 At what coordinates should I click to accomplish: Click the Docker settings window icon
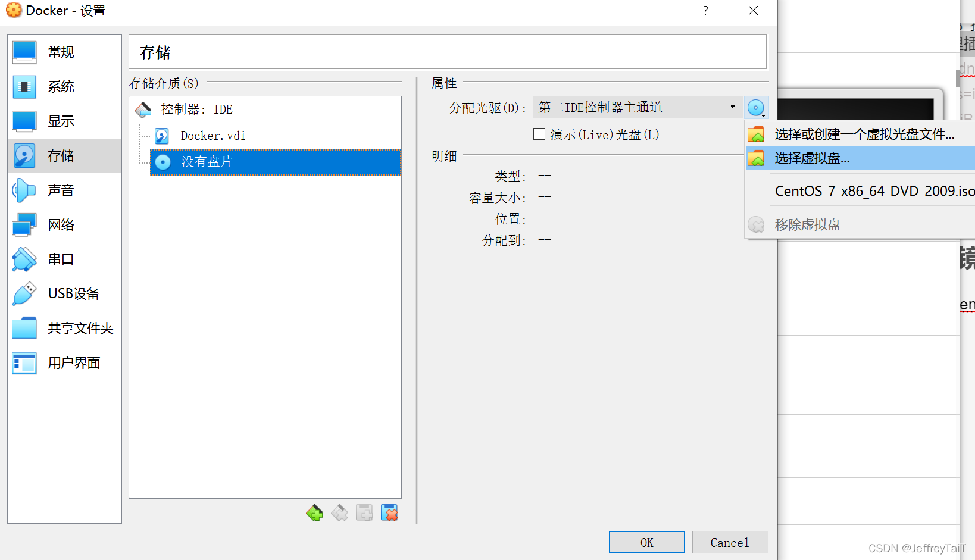14,10
